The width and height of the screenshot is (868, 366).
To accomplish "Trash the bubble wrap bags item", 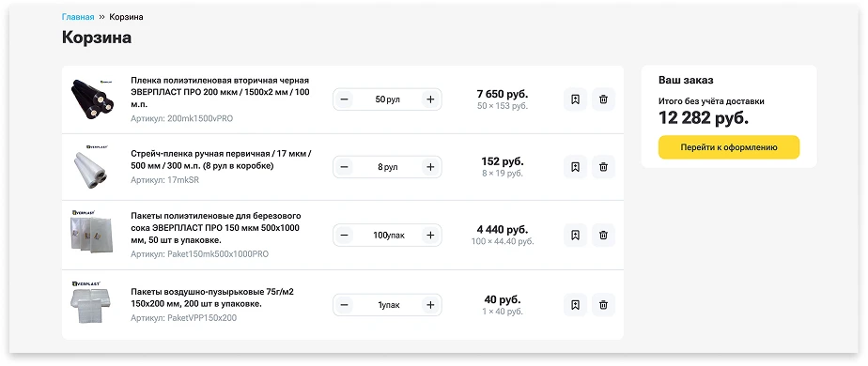I will click(603, 305).
